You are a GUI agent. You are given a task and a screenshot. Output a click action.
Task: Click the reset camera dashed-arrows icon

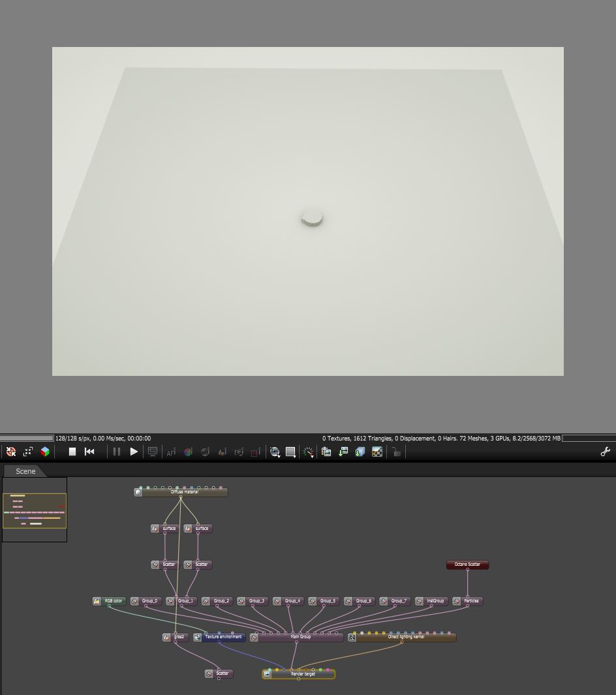coord(28,452)
